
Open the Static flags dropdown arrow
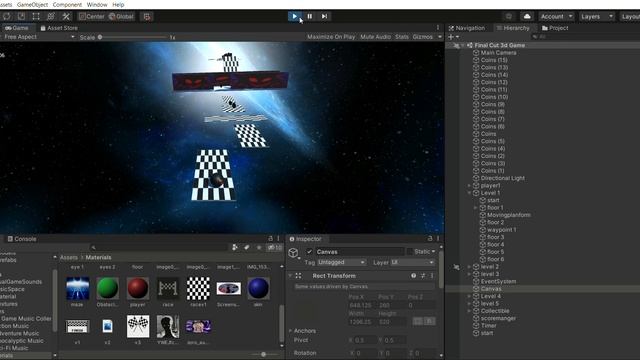click(433, 252)
